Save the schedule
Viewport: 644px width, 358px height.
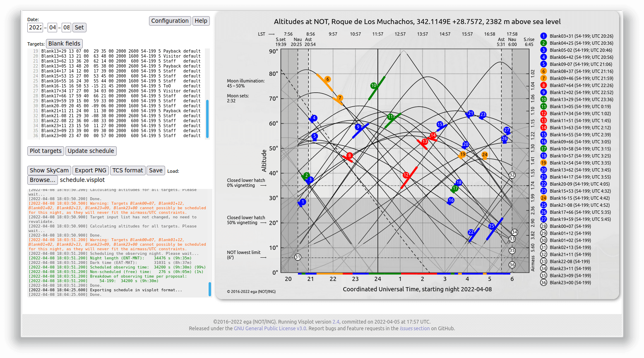pyautogui.click(x=156, y=170)
